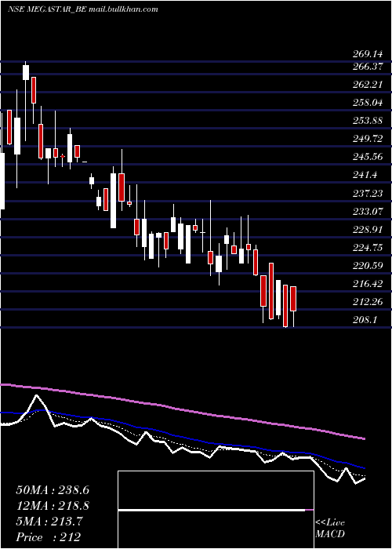Click the NSE MEGASTAR_BE mail.bullkhan.com title
The width and height of the screenshot is (392, 549).
[x=82, y=9]
